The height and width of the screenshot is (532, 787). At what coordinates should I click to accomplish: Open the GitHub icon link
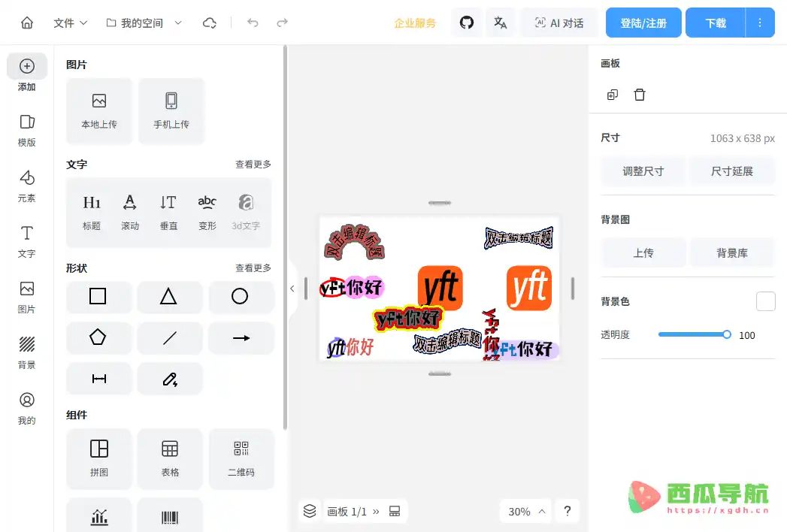pos(467,23)
